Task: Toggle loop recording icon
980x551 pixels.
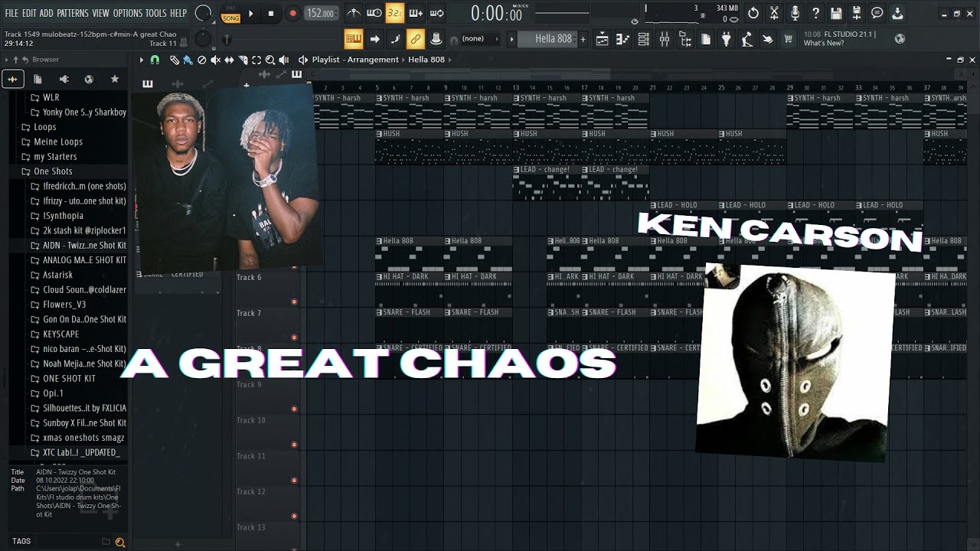Action: pos(436,13)
